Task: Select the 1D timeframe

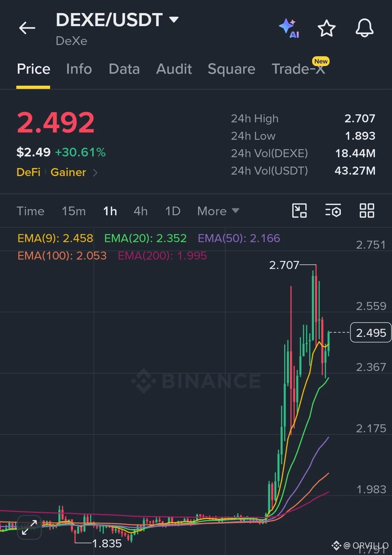Action: click(173, 211)
